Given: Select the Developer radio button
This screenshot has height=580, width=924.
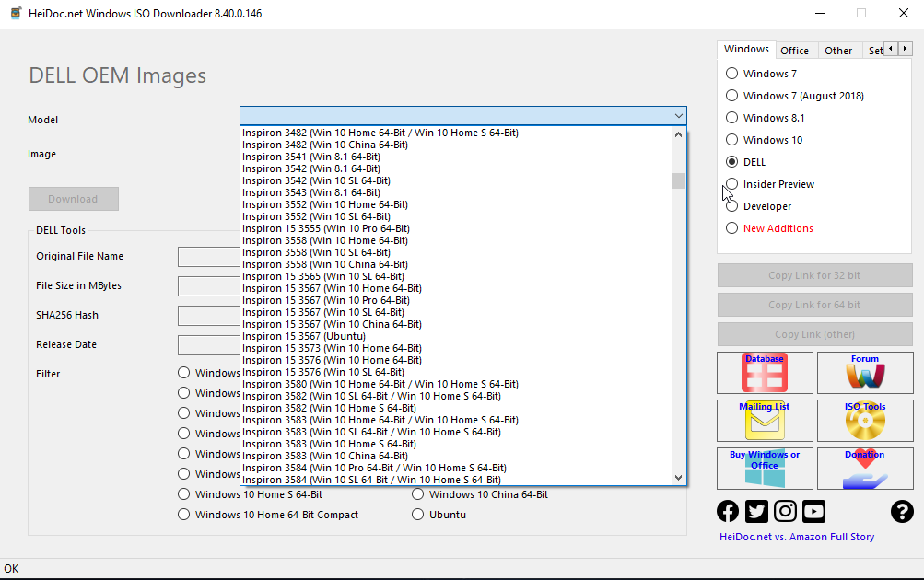Looking at the screenshot, I should [731, 206].
